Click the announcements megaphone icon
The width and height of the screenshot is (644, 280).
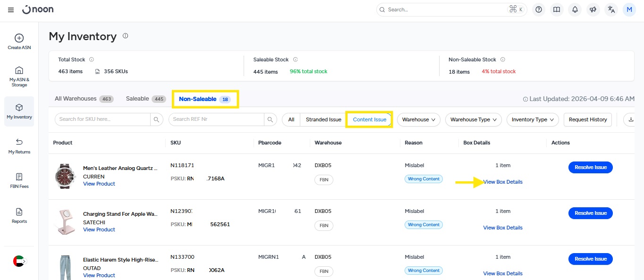pyautogui.click(x=593, y=9)
